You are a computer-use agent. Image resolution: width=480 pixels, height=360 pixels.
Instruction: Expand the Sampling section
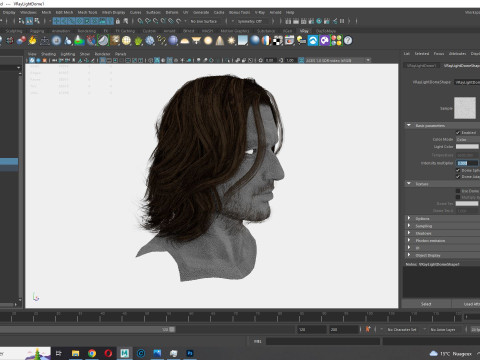click(x=409, y=226)
